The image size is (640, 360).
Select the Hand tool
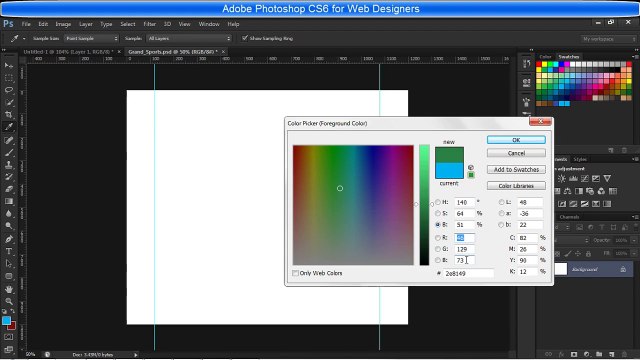[x=9, y=289]
